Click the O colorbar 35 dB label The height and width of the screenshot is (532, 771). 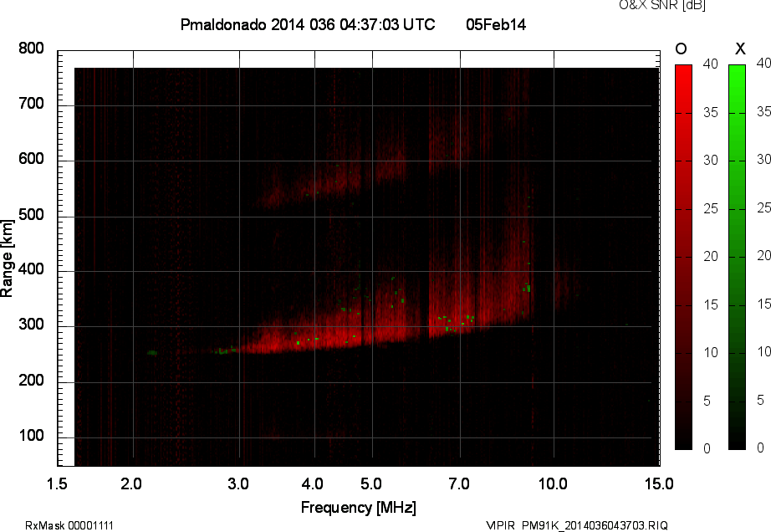(x=711, y=113)
